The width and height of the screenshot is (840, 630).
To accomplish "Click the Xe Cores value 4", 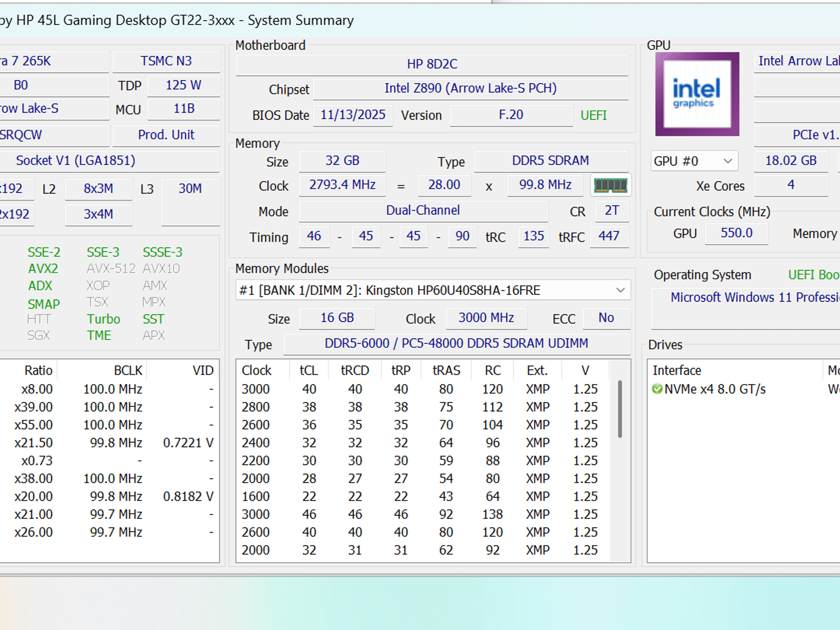I will (x=791, y=185).
